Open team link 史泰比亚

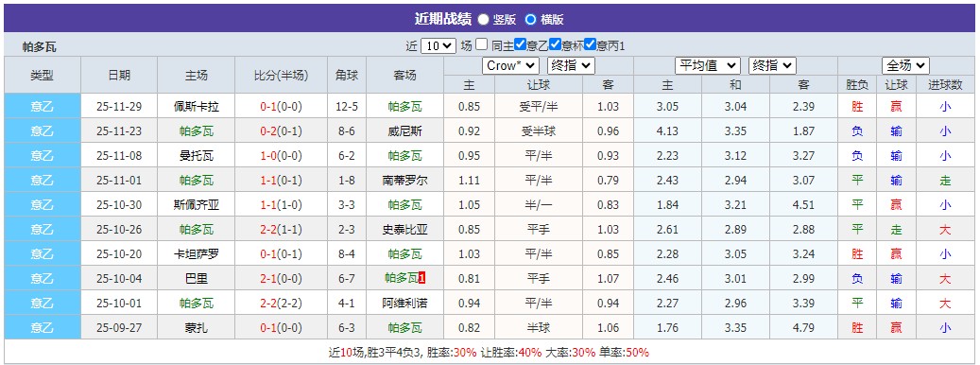coord(405,230)
